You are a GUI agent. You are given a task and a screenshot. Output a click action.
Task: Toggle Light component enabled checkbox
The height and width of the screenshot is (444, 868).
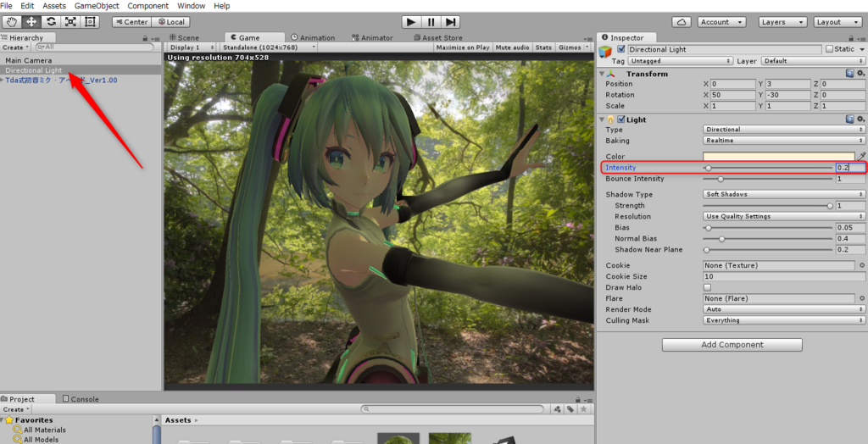(x=621, y=119)
